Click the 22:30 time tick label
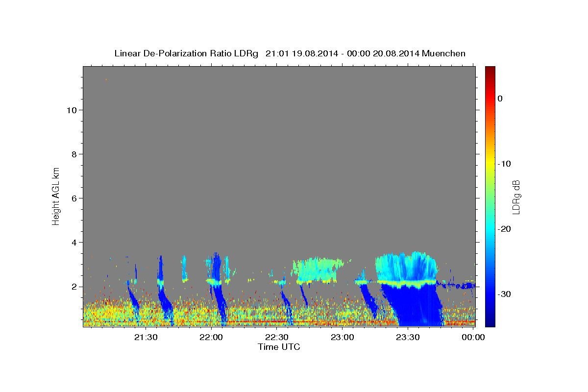Screen dimensions: 588x392 [x=277, y=337]
